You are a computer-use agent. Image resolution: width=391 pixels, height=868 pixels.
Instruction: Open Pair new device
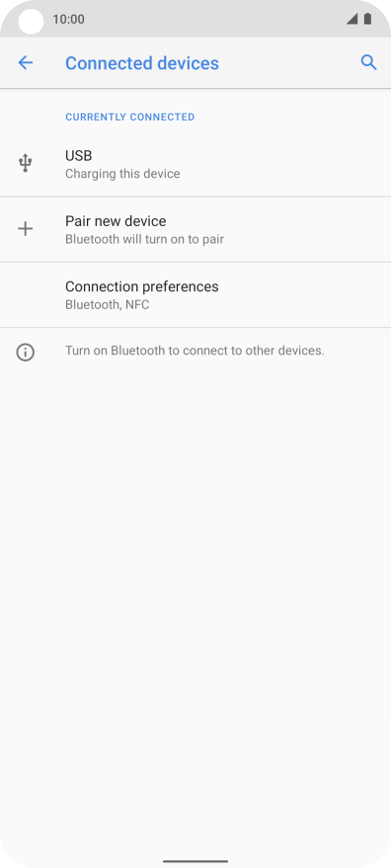[x=195, y=229]
